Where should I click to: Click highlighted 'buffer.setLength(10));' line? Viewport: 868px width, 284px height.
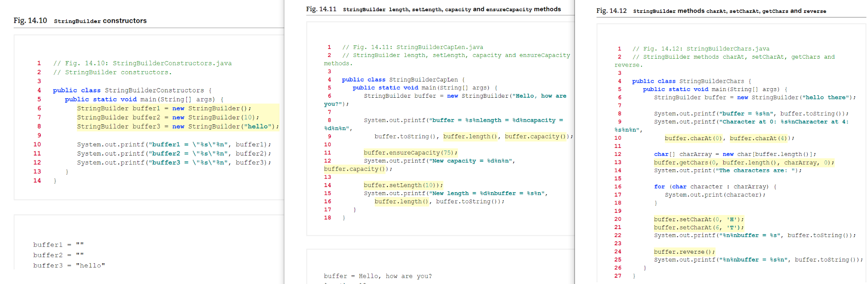point(403,185)
